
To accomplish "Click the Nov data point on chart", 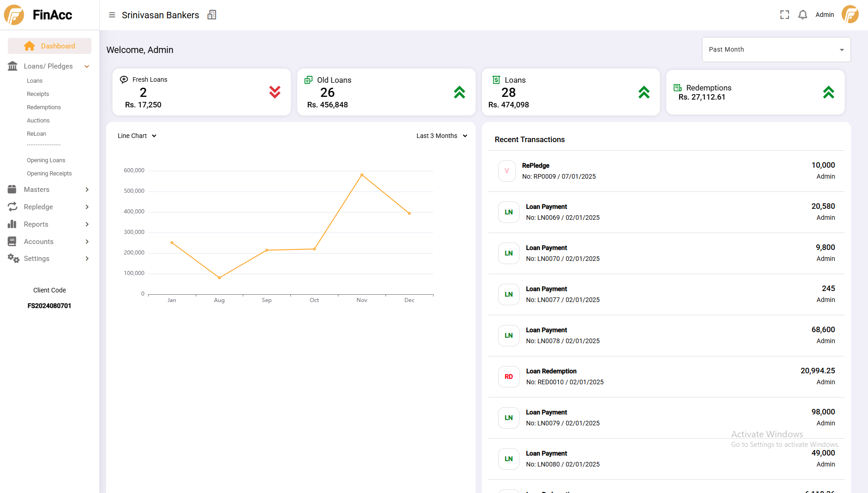I will pyautogui.click(x=362, y=175).
